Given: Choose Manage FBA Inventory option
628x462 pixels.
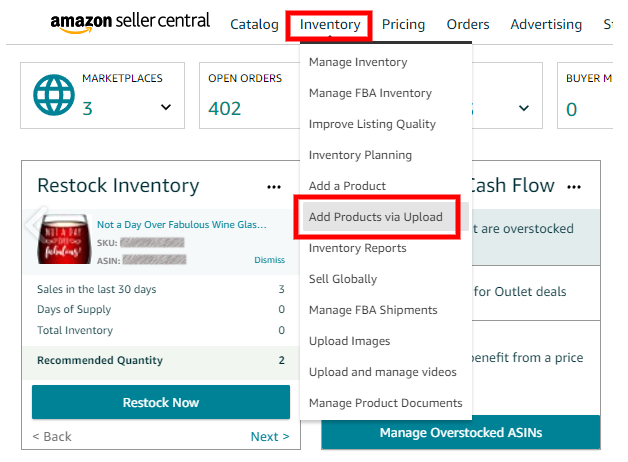Looking at the screenshot, I should point(370,93).
